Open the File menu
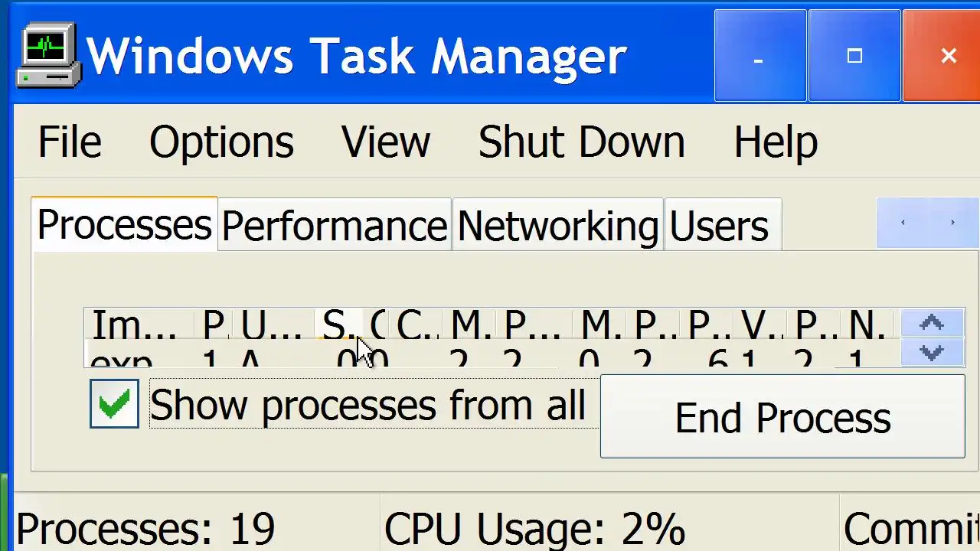The width and height of the screenshot is (980, 551). 69,142
